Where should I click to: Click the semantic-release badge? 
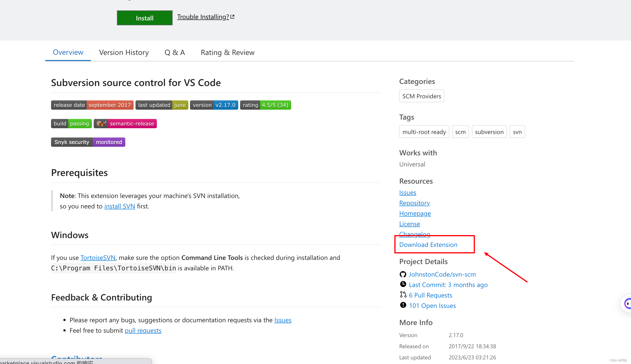(x=125, y=124)
